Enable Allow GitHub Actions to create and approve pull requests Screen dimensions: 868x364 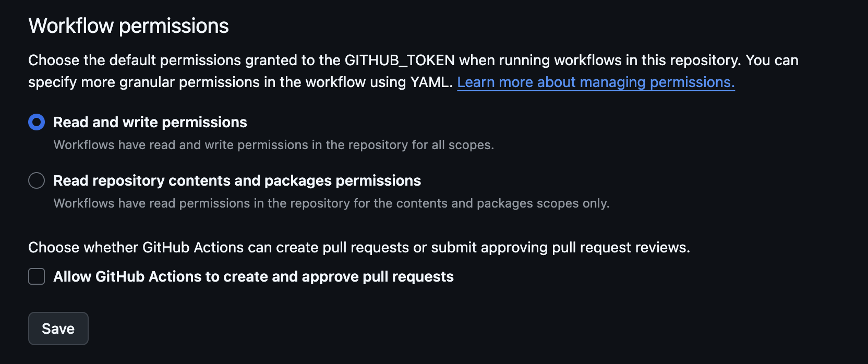(x=36, y=277)
